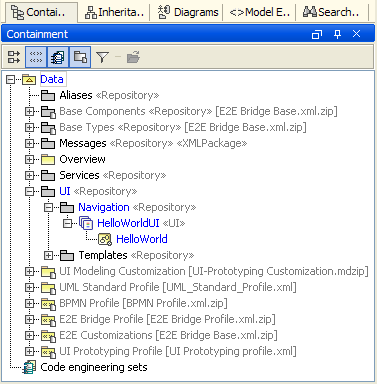The height and width of the screenshot is (384, 377).
Task: Expand the Overview package
Action: pos(30,159)
